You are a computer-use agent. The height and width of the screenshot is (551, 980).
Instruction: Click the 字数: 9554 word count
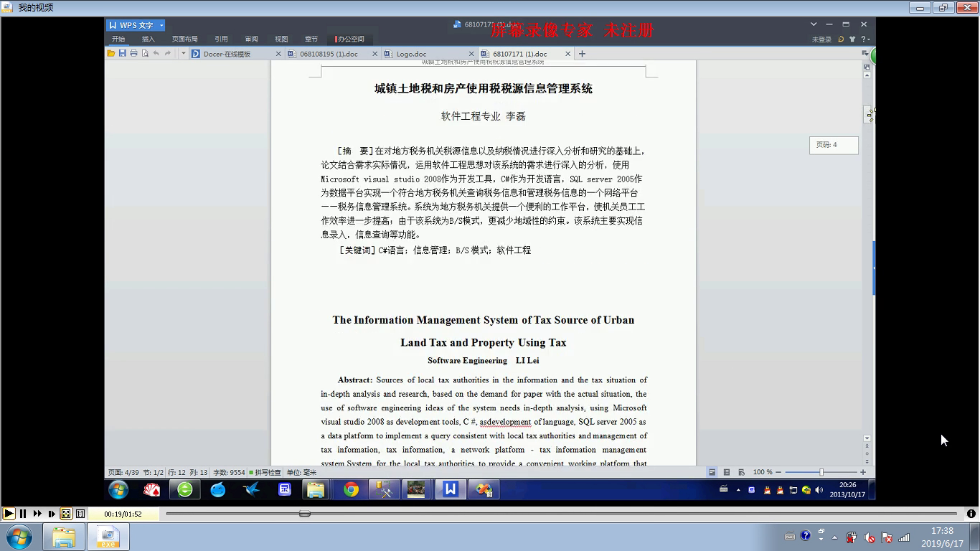click(x=229, y=472)
